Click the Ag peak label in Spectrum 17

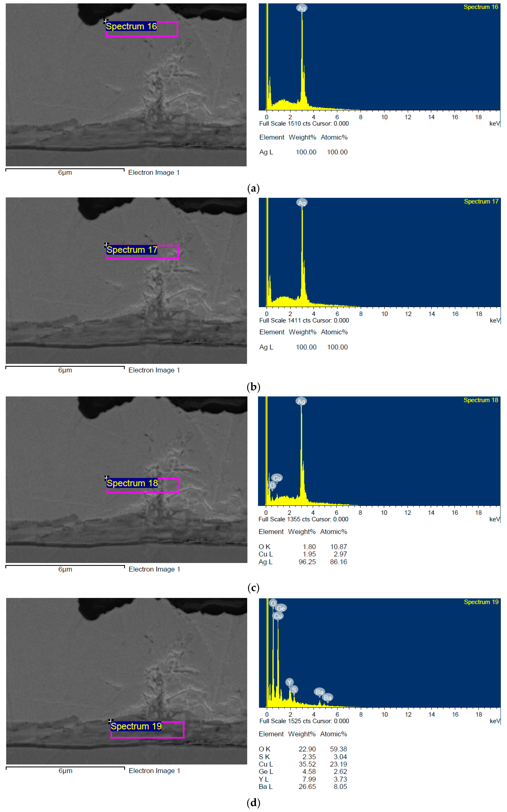click(x=302, y=203)
